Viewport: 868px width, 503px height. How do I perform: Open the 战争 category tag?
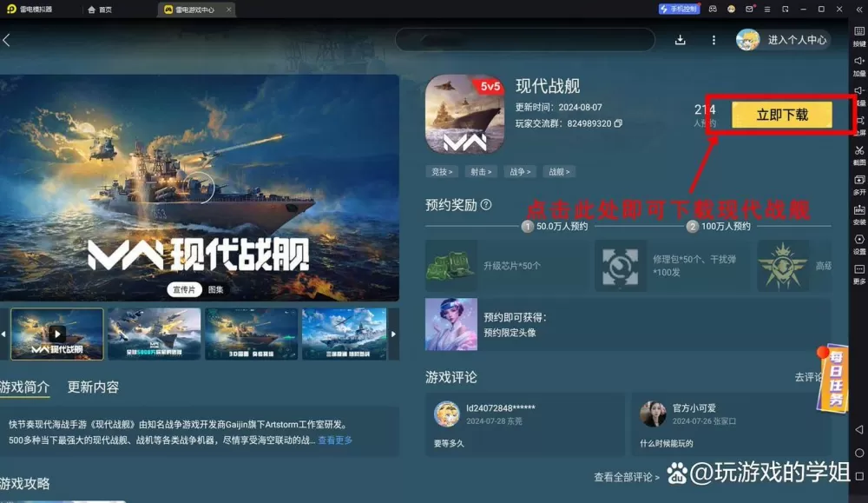coord(520,172)
